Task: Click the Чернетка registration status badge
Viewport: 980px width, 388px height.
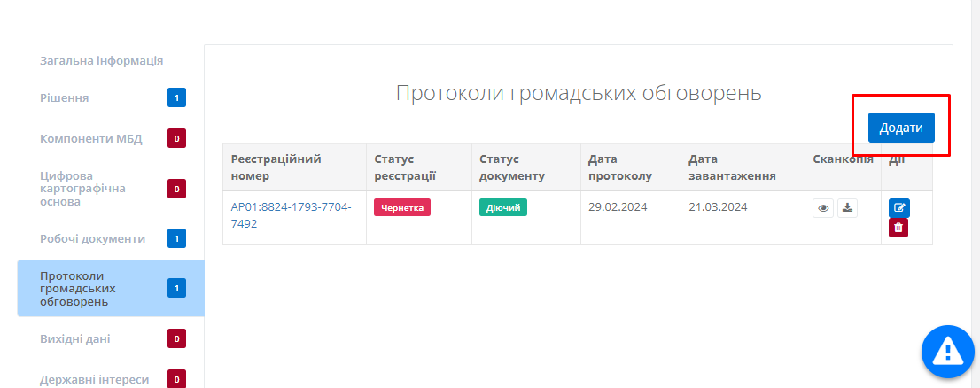Action: tap(401, 208)
